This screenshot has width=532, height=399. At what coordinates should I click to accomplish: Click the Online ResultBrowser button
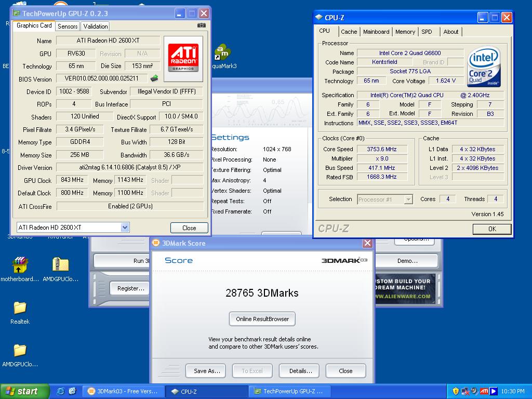coord(262,319)
